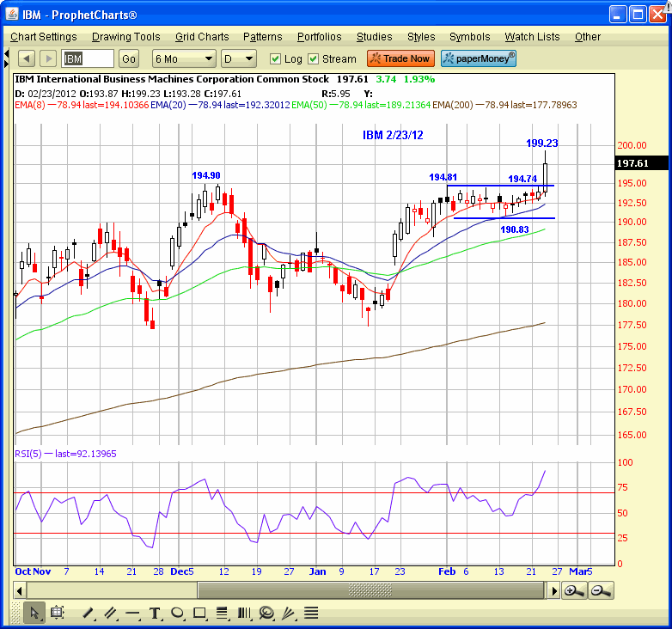Open the Drawing Tools menu
The width and height of the screenshot is (672, 629).
pos(125,37)
